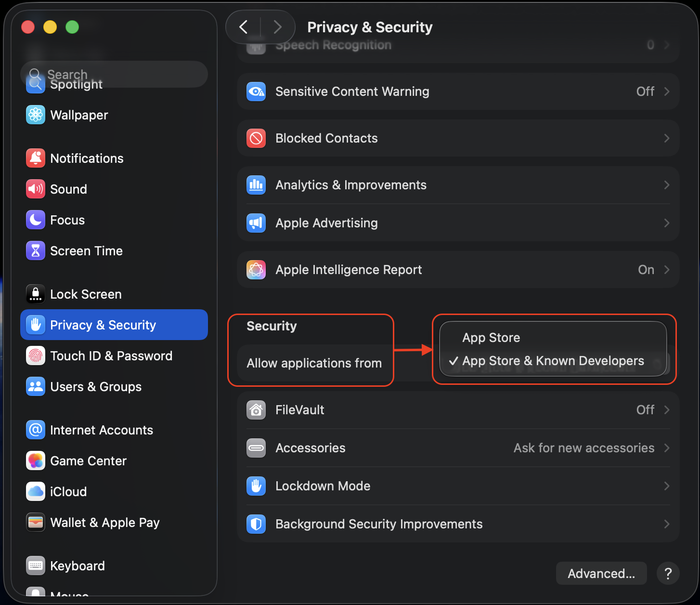Image resolution: width=700 pixels, height=605 pixels.
Task: Click the Allow applications from label
Action: click(x=314, y=363)
